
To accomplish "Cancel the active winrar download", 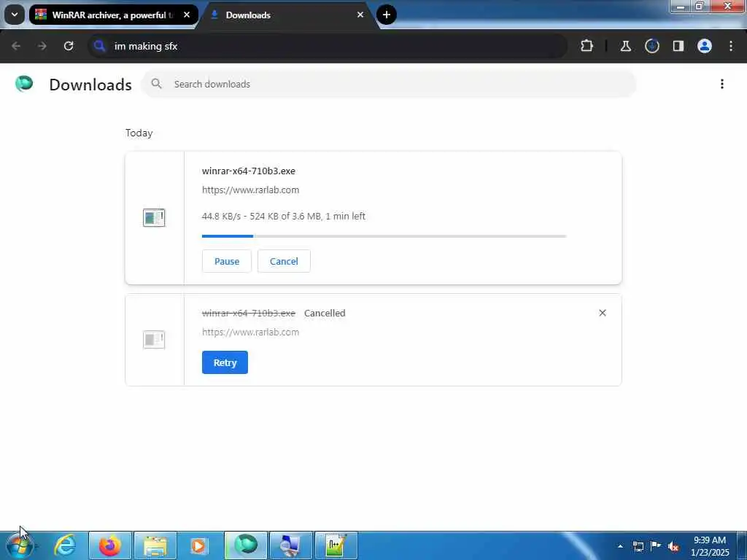I will [x=284, y=261].
